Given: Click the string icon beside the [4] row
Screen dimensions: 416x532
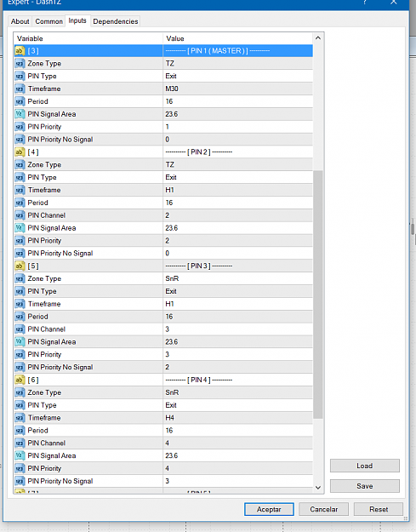Looking at the screenshot, I should pyautogui.click(x=20, y=152).
